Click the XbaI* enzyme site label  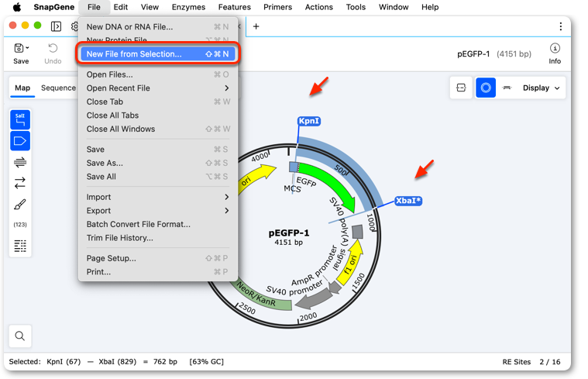click(408, 201)
